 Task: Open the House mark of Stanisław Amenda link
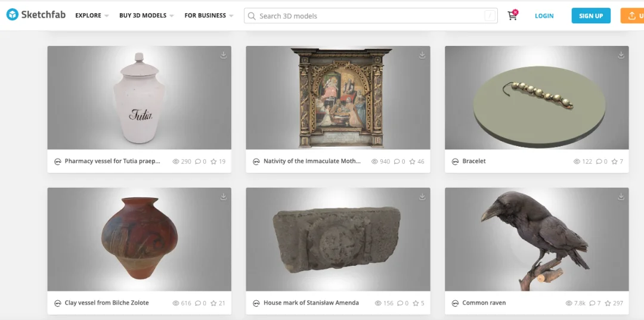point(311,303)
